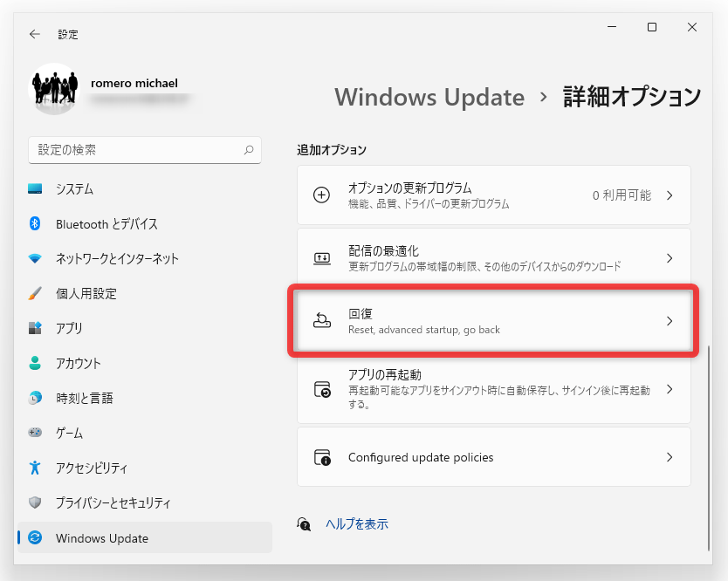Close the 設定 window
The height and width of the screenshot is (581, 728).
[x=692, y=27]
